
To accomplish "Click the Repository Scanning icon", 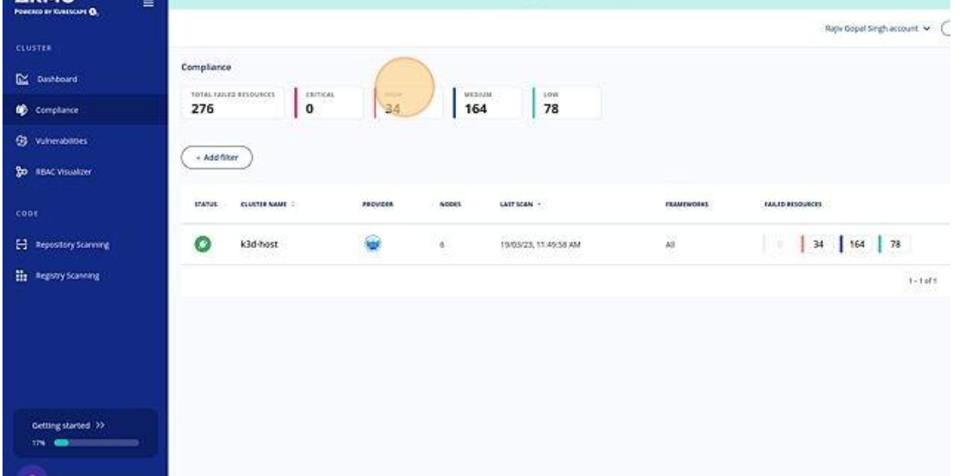I will tap(23, 245).
